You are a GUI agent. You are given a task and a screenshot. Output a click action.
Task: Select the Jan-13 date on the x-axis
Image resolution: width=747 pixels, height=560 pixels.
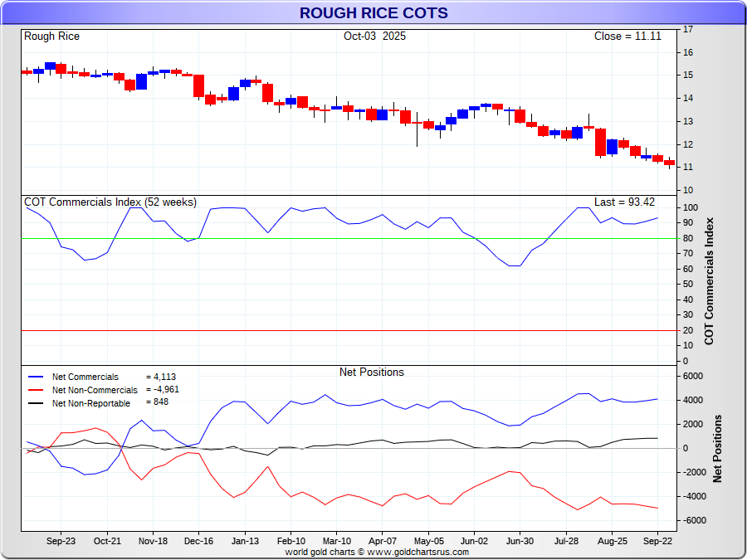click(245, 540)
